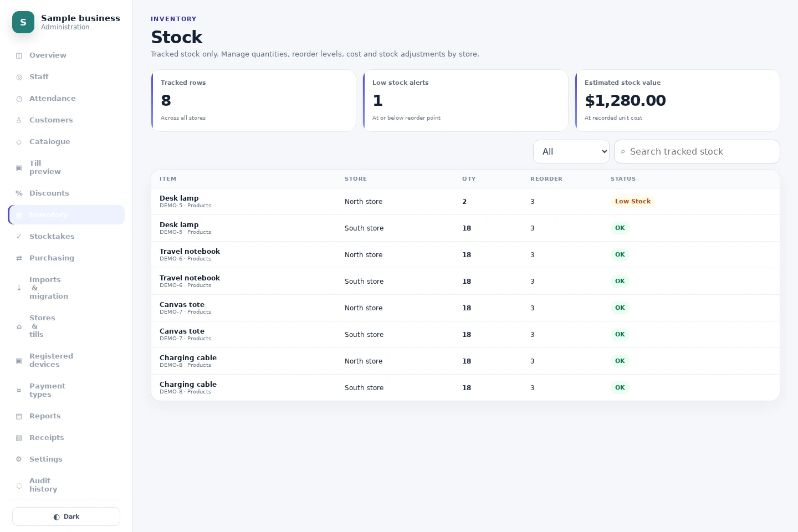Screen dimensions: 798x532
Task: Click the Till preview icon
Action: click(19, 168)
